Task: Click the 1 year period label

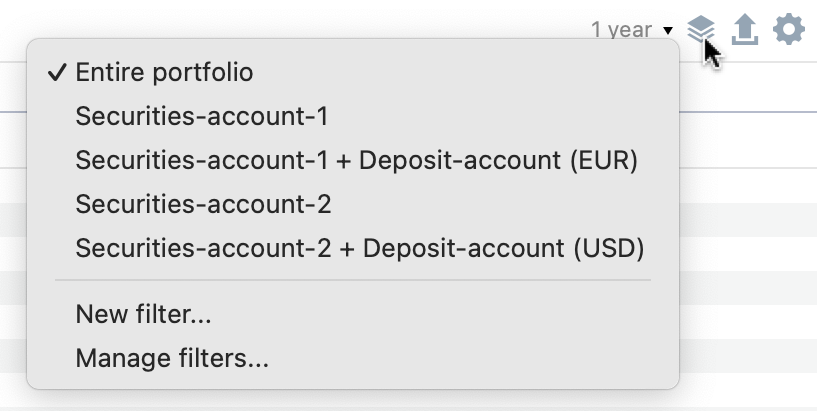Action: tap(622, 30)
